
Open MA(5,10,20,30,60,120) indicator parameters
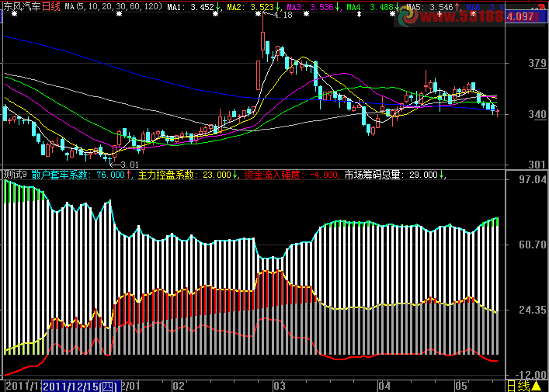tap(114, 6)
